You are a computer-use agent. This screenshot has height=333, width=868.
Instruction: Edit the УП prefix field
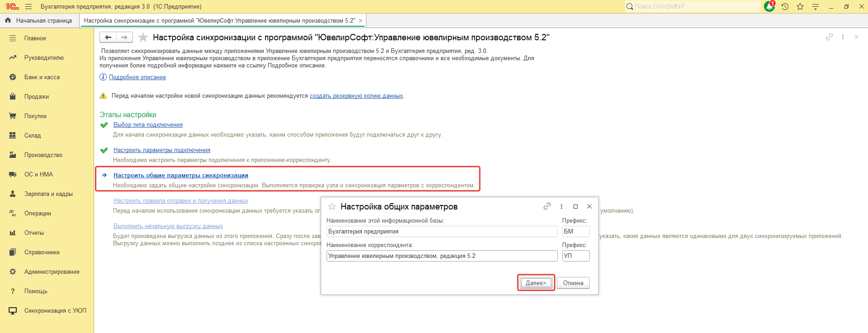click(x=576, y=256)
